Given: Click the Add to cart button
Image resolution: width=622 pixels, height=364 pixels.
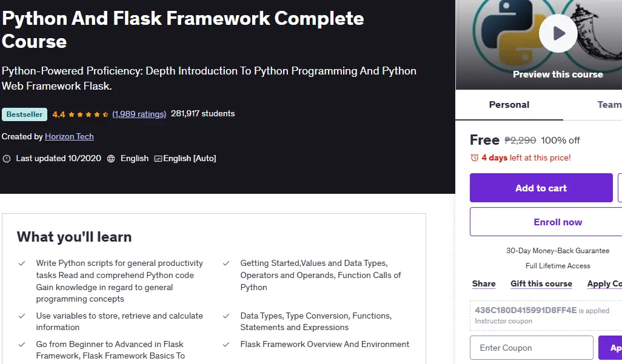Looking at the screenshot, I should [541, 188].
